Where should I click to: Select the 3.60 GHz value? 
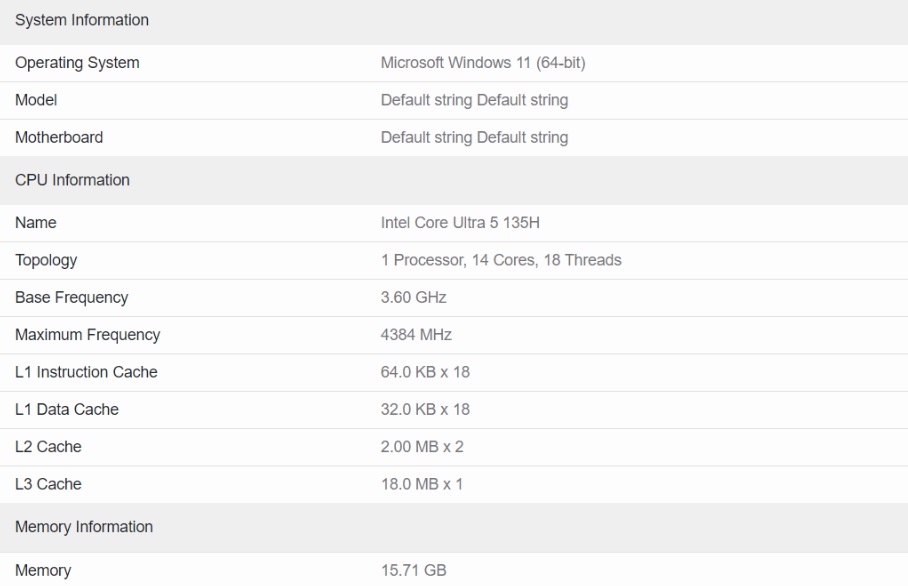tap(413, 298)
